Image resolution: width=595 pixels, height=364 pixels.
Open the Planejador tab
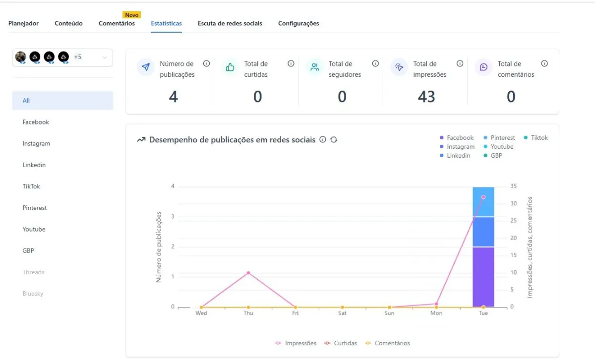24,23
